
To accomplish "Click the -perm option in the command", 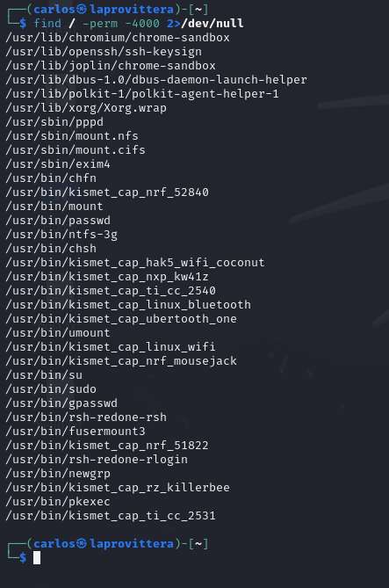I will coord(100,23).
